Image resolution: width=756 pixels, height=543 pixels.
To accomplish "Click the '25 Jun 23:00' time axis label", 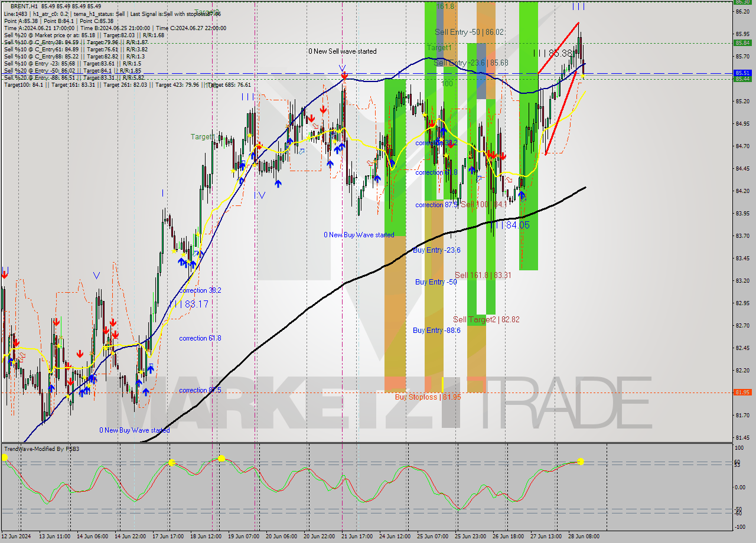I will click(470, 537).
